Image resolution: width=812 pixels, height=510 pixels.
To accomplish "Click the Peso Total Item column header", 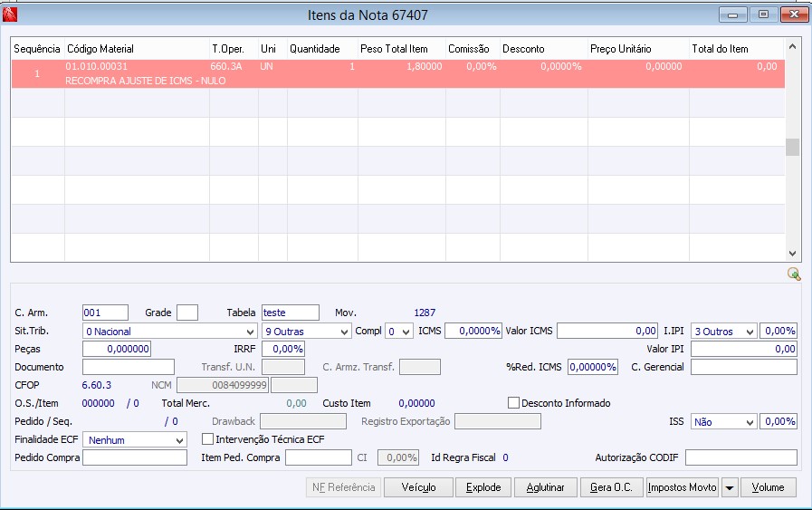I will point(401,49).
